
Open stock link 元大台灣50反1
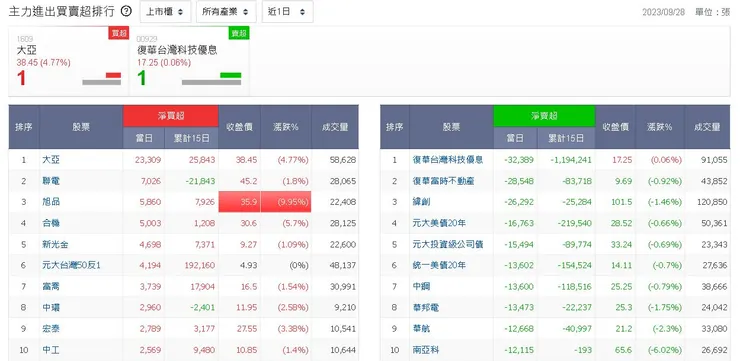pyautogui.click(x=71, y=266)
